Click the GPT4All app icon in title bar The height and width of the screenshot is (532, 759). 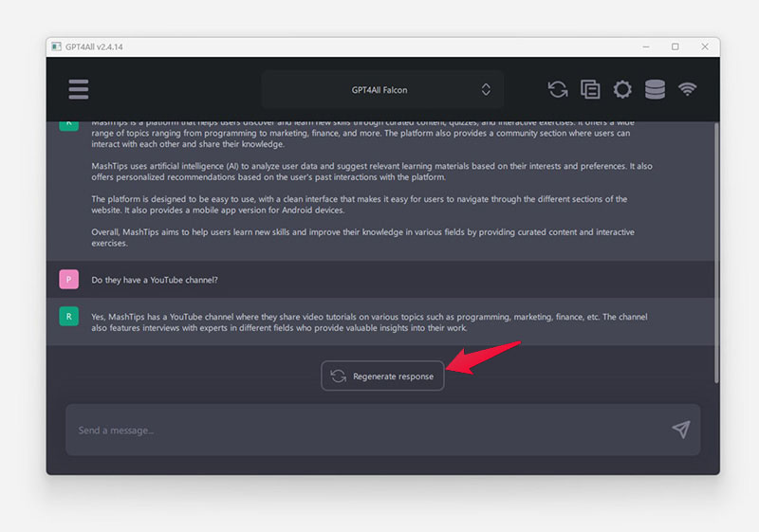coord(57,46)
